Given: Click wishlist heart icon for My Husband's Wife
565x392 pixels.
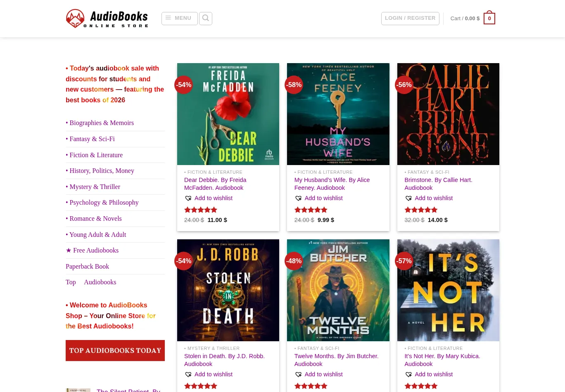Looking at the screenshot, I should pos(298,198).
